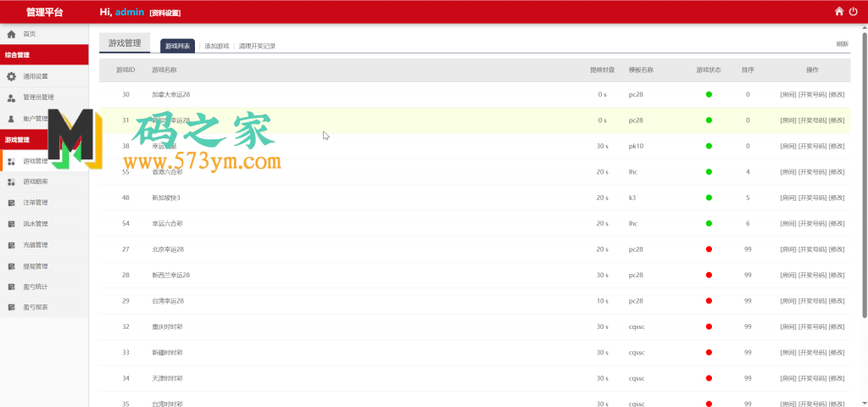Click the game name 台湾幸运28

click(168, 301)
